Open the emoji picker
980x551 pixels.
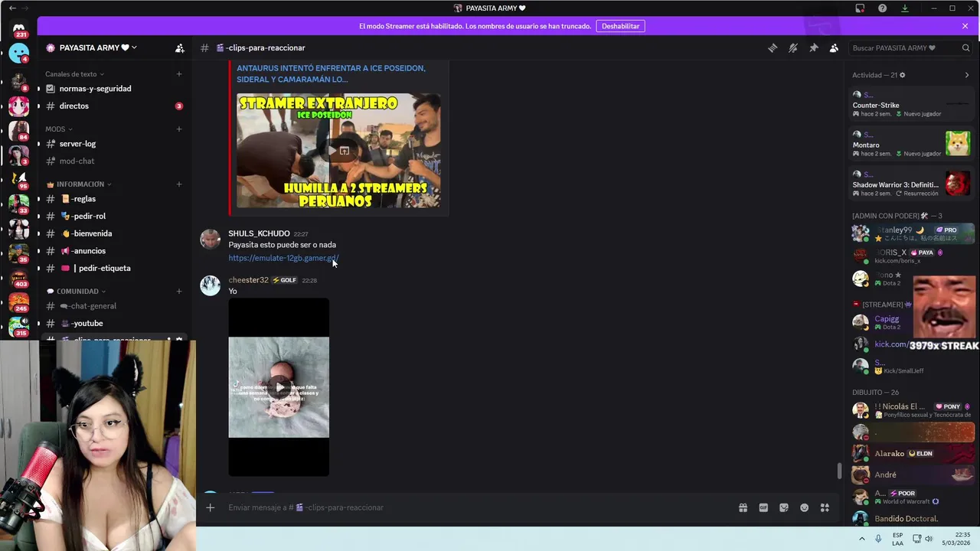click(x=804, y=507)
